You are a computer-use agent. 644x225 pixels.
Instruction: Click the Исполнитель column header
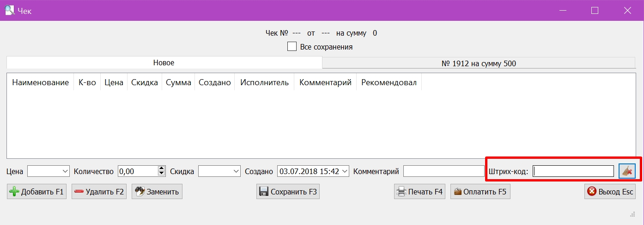[x=264, y=82]
